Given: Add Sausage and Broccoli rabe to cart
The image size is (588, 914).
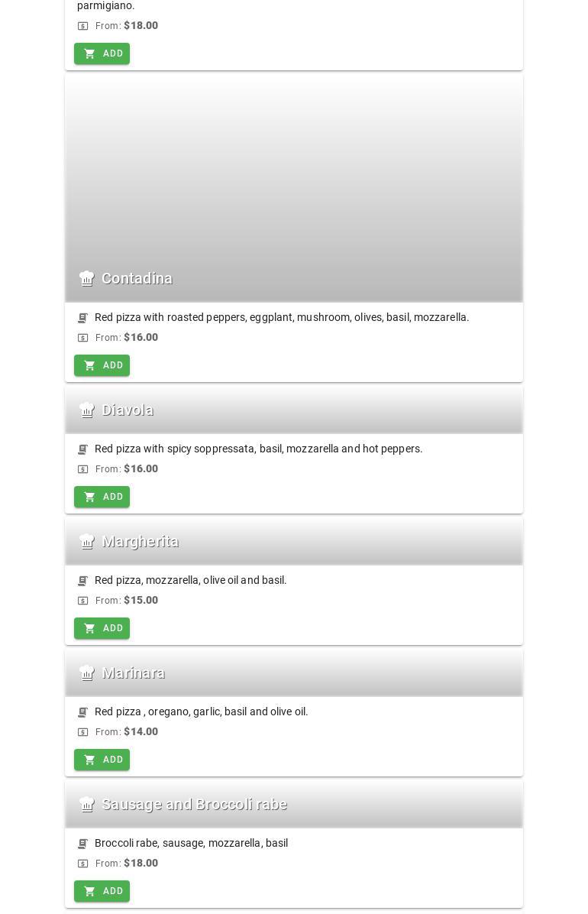Looking at the screenshot, I should (x=102, y=891).
